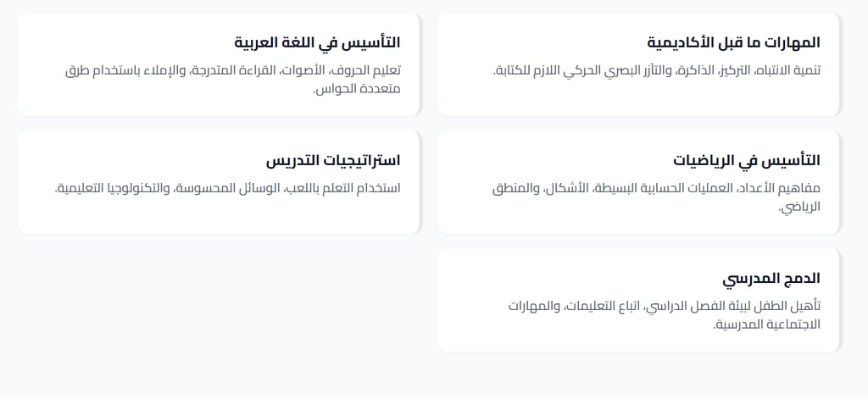Click the heading التأسيس في الرياضيات

pyautogui.click(x=747, y=160)
